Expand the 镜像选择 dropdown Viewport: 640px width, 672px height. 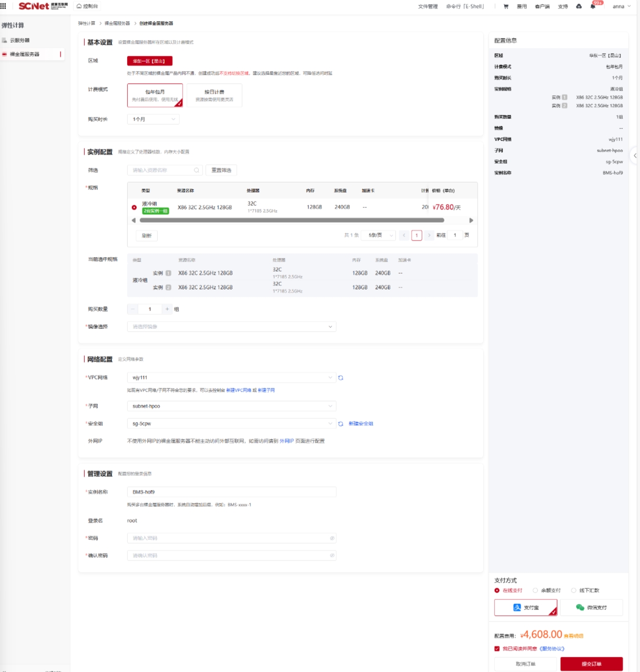231,327
